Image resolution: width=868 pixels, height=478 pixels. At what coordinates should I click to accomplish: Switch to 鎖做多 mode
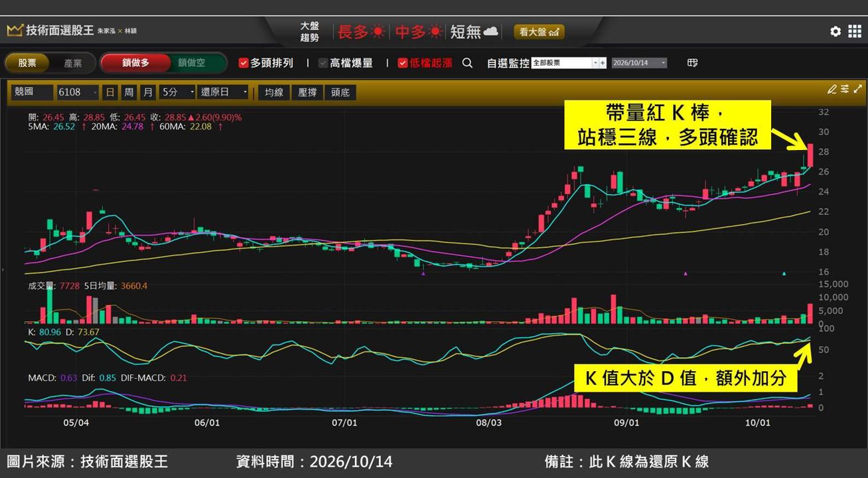point(135,63)
